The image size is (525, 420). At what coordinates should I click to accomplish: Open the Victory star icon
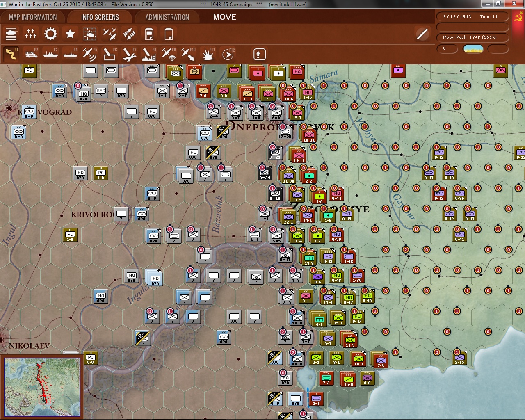coord(70,34)
